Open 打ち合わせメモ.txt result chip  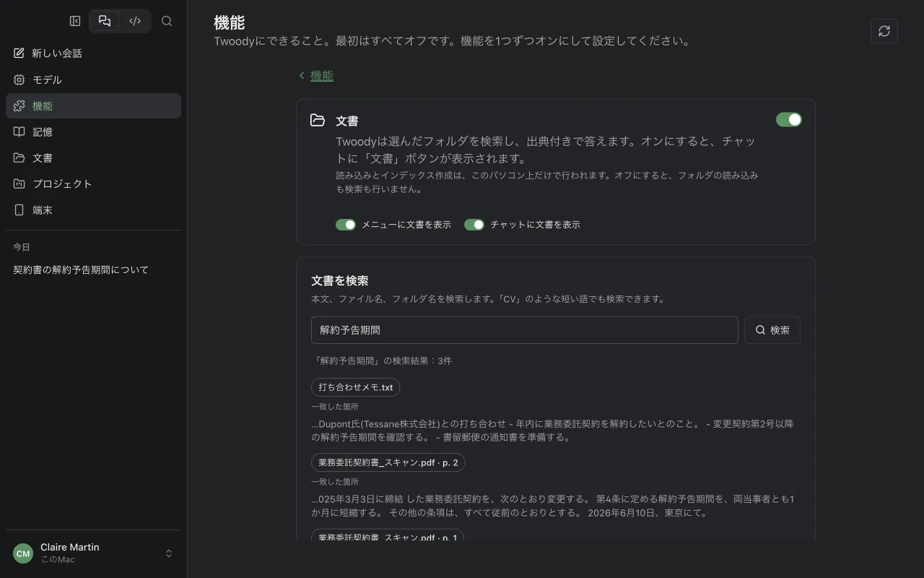356,387
